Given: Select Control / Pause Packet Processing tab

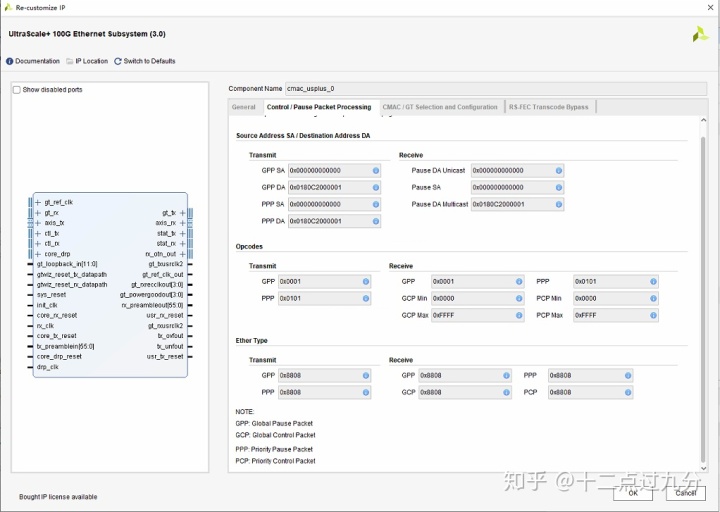Looking at the screenshot, I should coord(319,107).
